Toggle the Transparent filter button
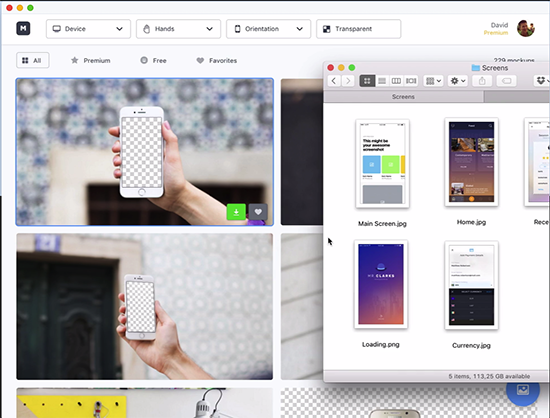This screenshot has height=418, width=550. point(358,29)
